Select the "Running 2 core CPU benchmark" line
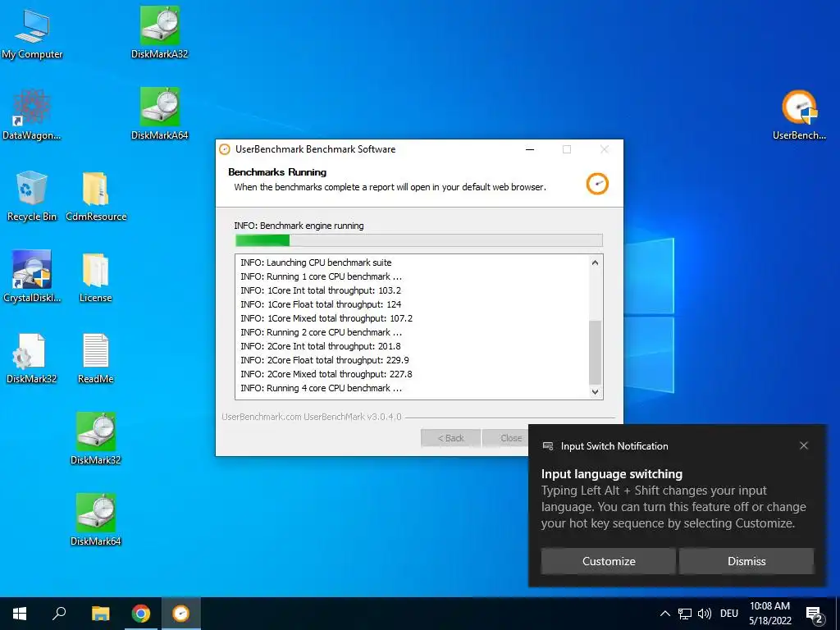Screen dimensions: 840x630 (321, 332)
